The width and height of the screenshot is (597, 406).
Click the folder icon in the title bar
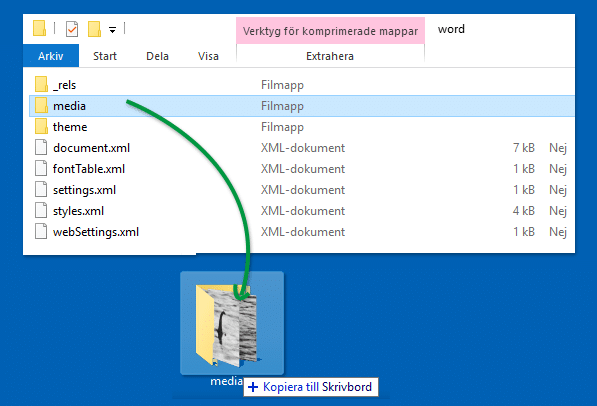(x=40, y=29)
